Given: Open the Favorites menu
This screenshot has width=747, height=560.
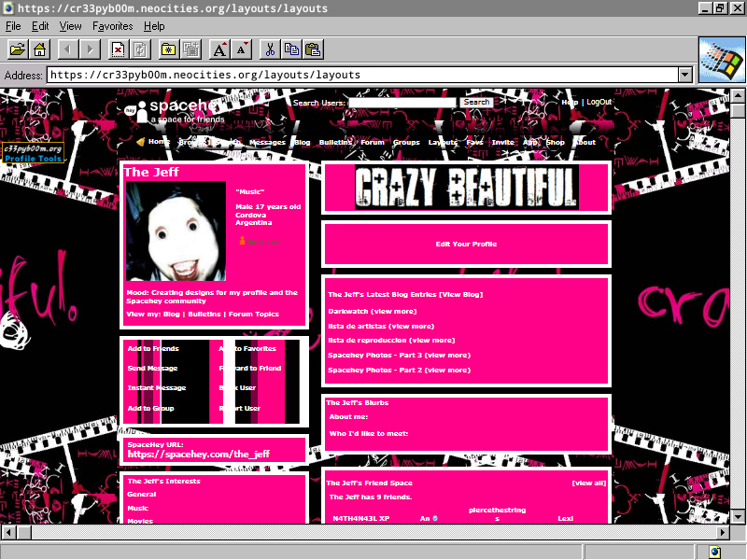Looking at the screenshot, I should pos(112,26).
